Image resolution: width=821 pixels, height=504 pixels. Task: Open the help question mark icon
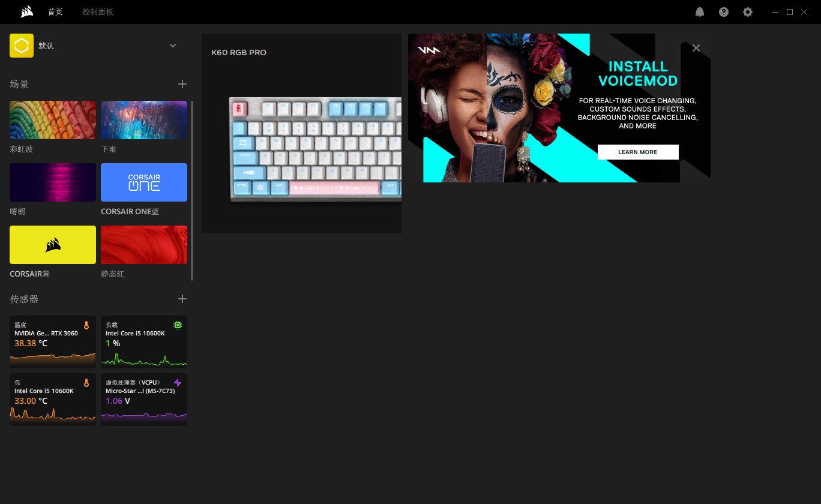[724, 12]
